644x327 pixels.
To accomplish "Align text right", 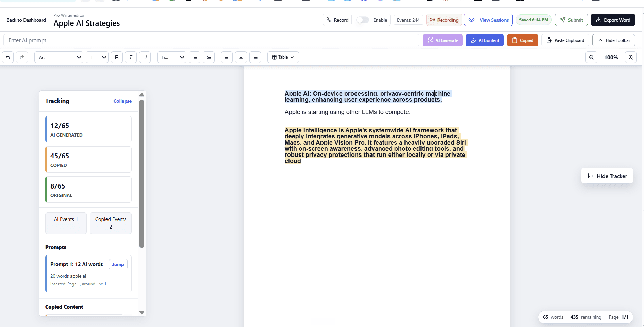I will click(255, 57).
